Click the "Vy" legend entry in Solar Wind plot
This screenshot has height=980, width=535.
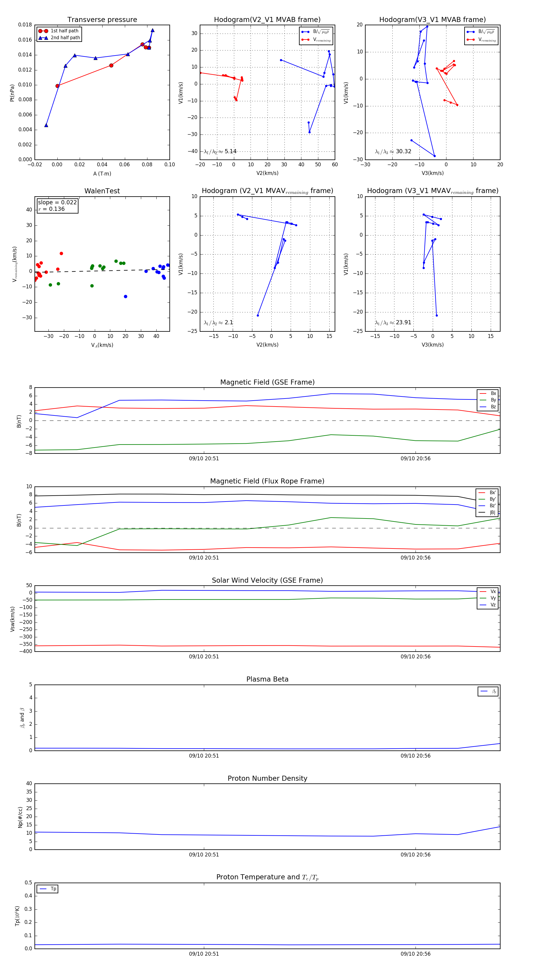[488, 598]
